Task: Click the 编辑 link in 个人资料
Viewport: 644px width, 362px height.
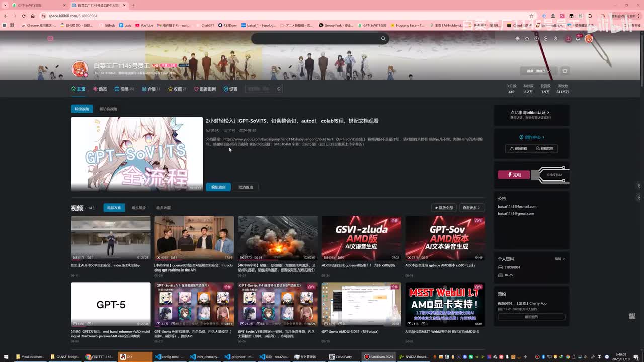Action: (x=559, y=259)
